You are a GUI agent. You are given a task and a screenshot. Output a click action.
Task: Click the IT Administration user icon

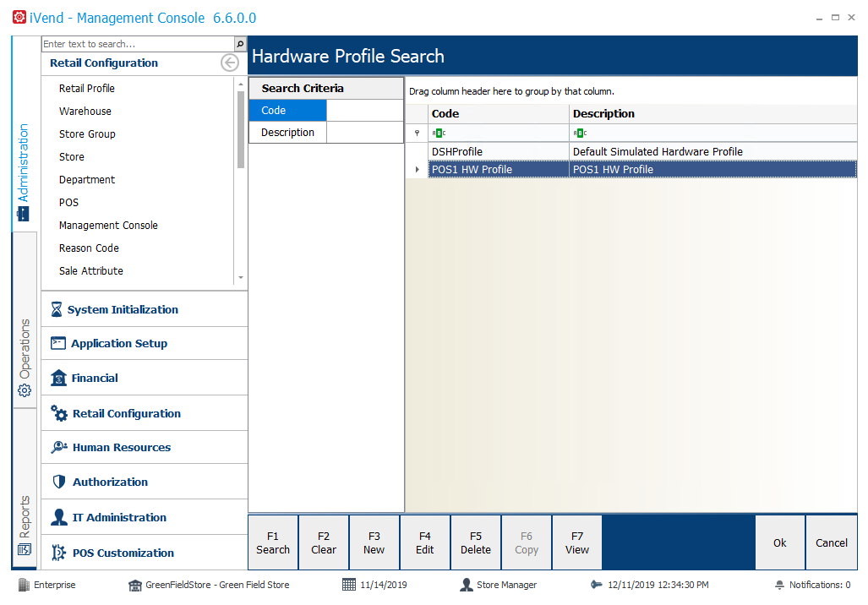pyautogui.click(x=58, y=517)
